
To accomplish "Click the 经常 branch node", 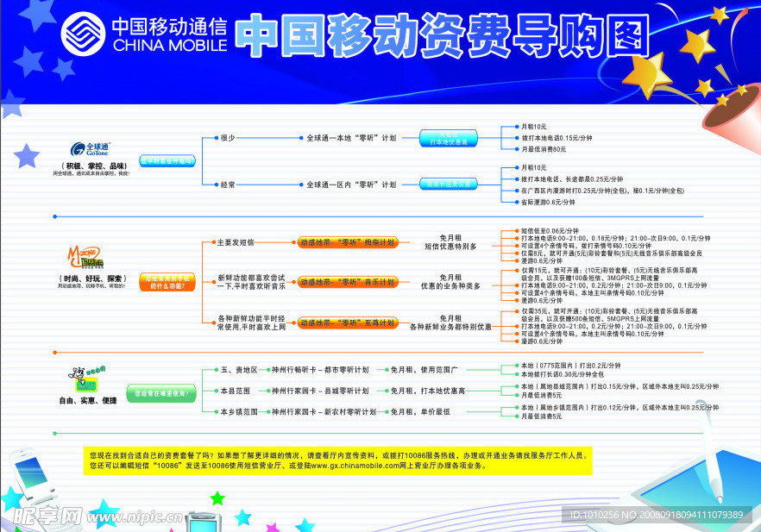I will point(228,185).
